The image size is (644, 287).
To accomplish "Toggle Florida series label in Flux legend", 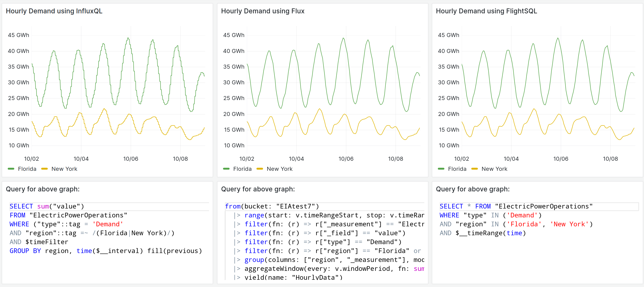I will click(x=242, y=169).
